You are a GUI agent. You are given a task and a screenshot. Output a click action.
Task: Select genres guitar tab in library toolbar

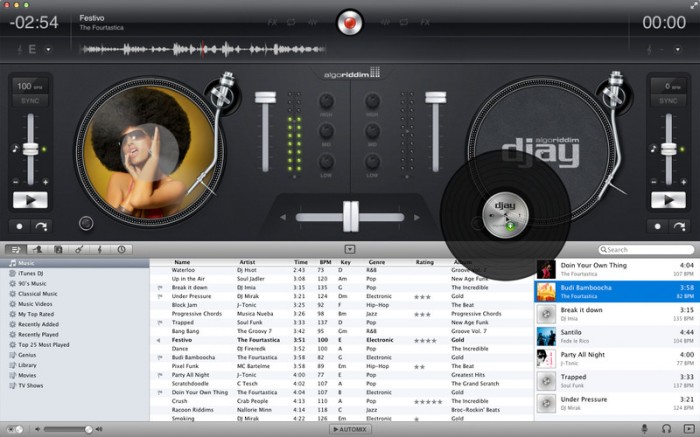[79, 250]
